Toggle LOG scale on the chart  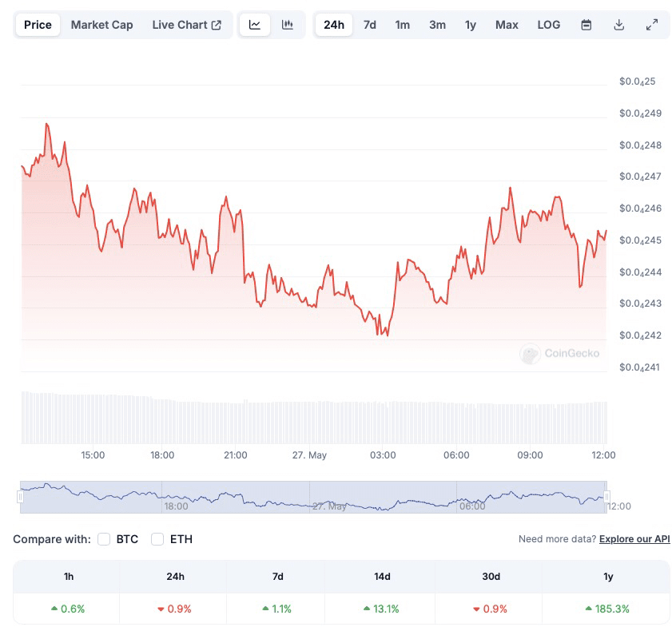pyautogui.click(x=549, y=25)
